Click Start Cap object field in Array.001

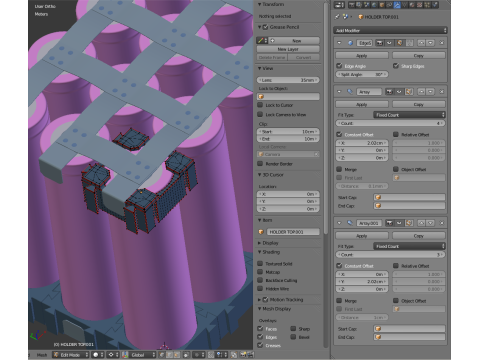coord(409,329)
